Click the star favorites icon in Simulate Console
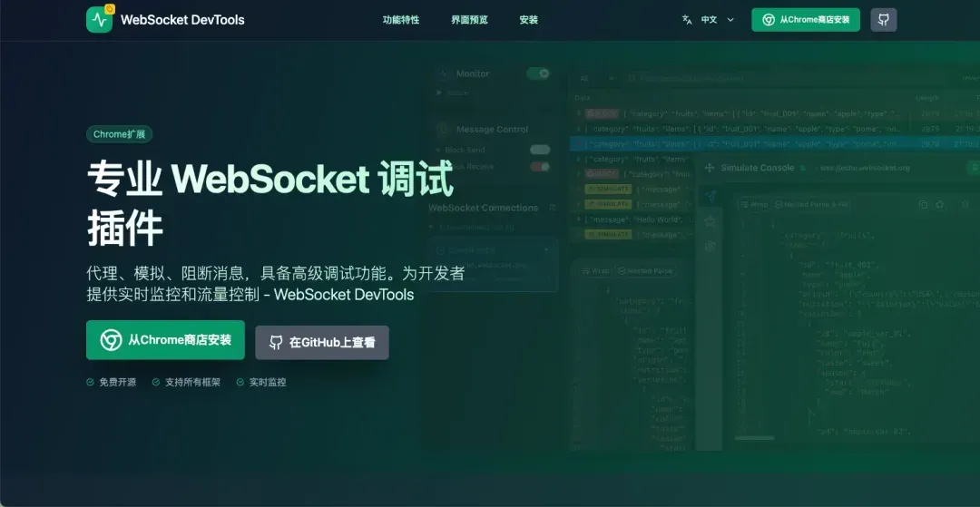The height and width of the screenshot is (507, 980). (x=710, y=221)
